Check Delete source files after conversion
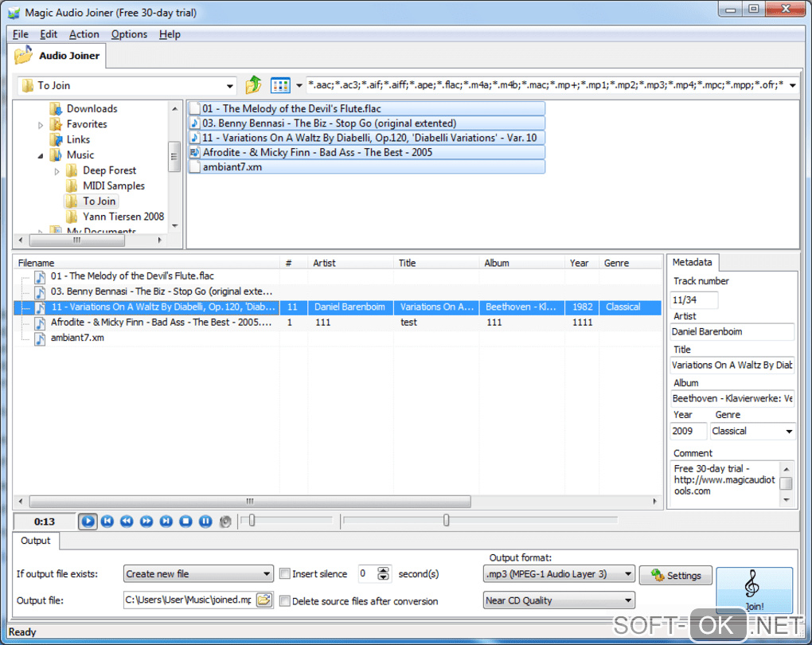812x645 pixels. (285, 601)
